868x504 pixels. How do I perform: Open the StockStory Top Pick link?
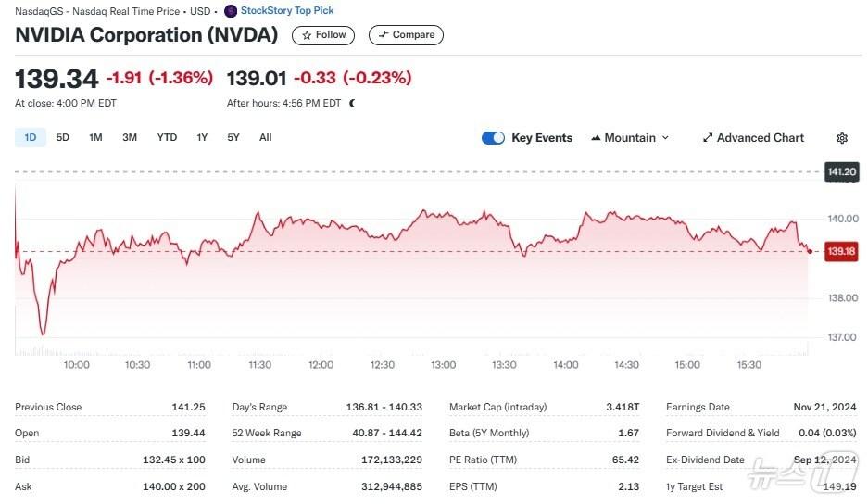click(x=287, y=11)
